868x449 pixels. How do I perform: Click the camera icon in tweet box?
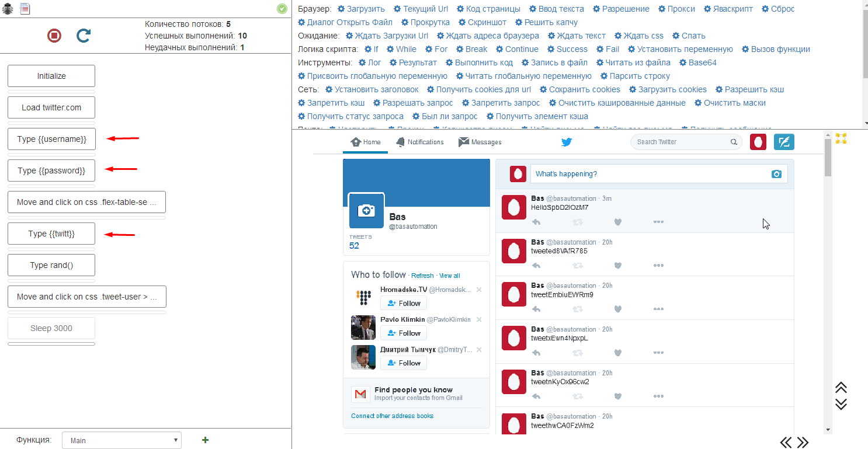click(x=776, y=174)
